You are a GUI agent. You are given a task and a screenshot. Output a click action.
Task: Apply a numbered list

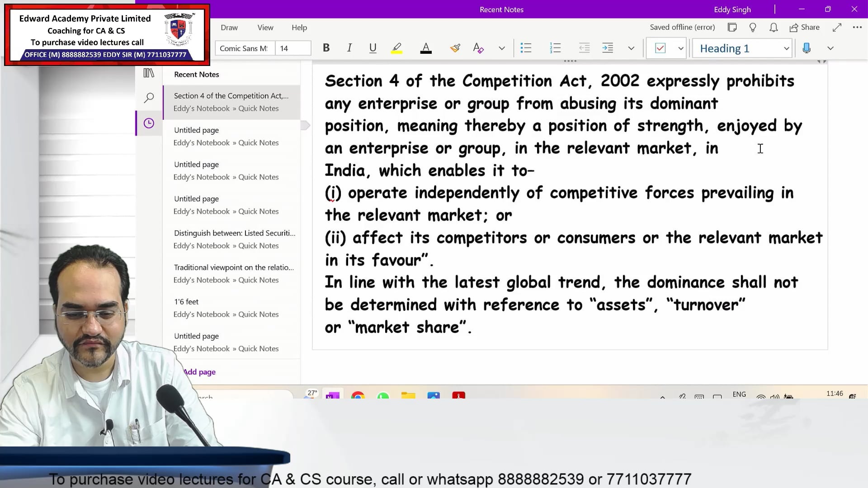555,48
